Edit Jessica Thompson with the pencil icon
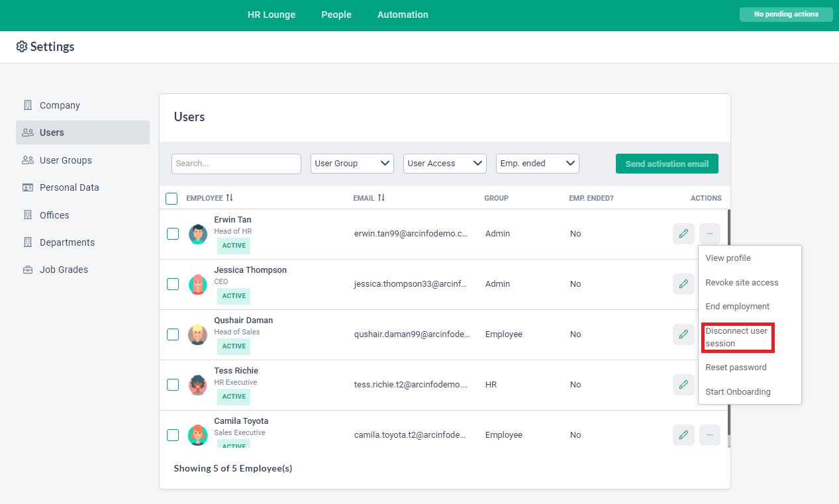Image resolution: width=839 pixels, height=504 pixels. 683,284
